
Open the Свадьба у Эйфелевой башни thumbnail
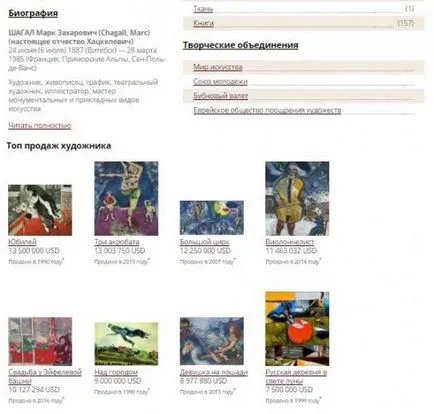pos(40,341)
